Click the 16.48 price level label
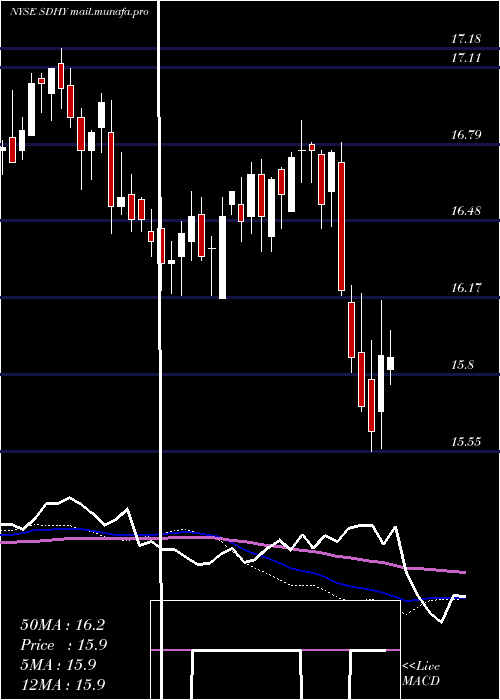 [466, 211]
